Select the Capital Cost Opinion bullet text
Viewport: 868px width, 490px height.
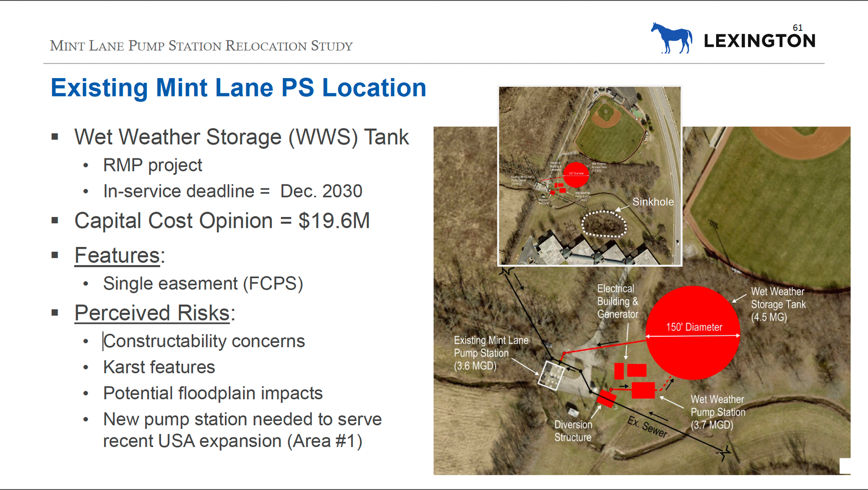[x=222, y=220]
